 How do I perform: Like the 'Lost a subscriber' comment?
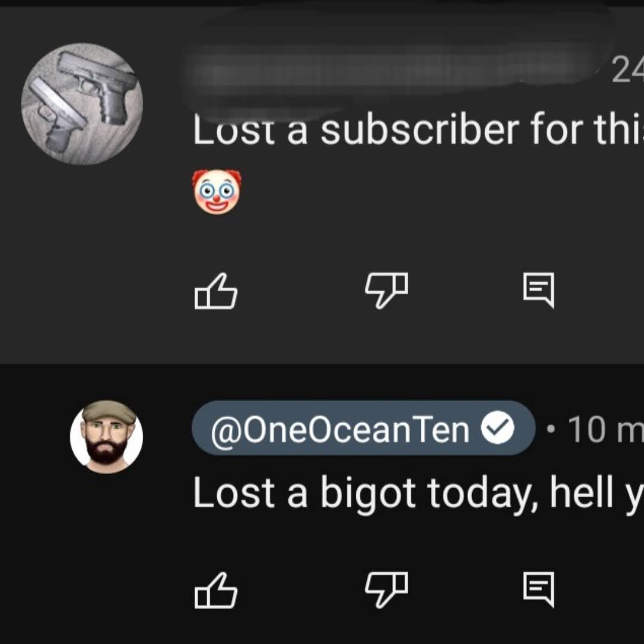(x=215, y=291)
